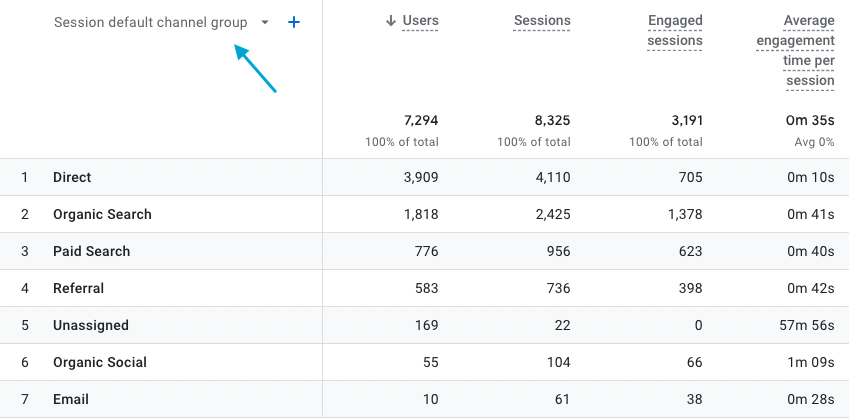Click Unassigned engagement time 57m 56s
The image size is (849, 418).
806,325
